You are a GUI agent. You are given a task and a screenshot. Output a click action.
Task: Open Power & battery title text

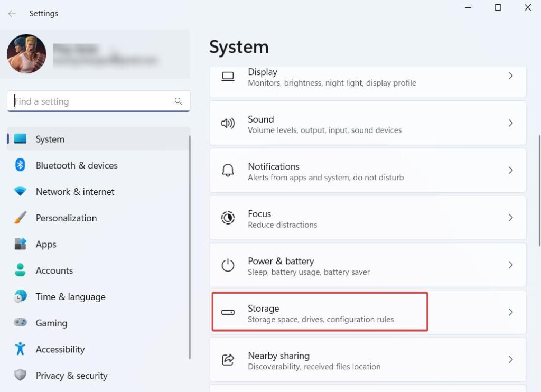281,261
